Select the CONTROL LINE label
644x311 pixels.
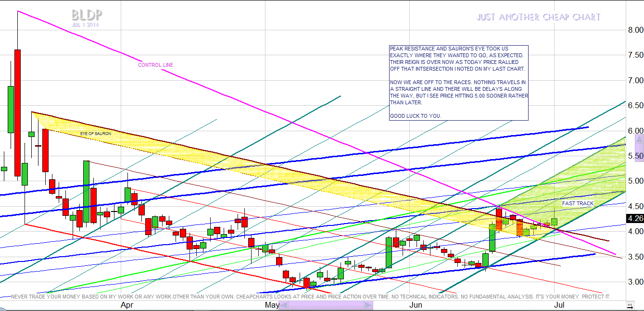[x=155, y=65]
